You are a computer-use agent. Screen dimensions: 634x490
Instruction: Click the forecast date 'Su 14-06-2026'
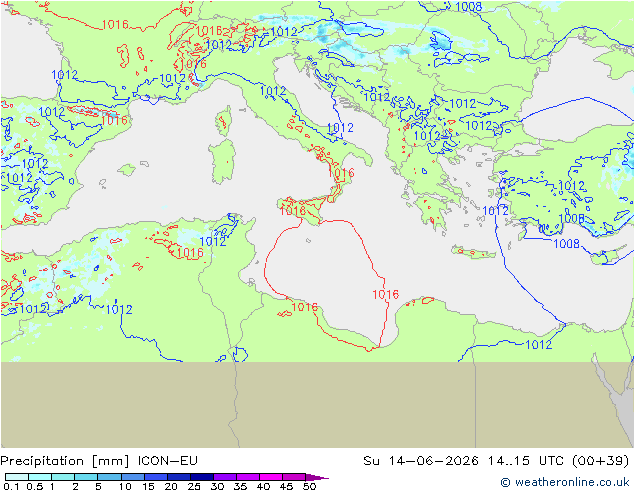coord(421,461)
